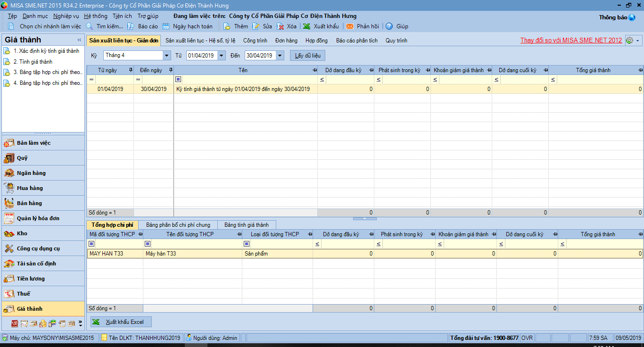Click the Ngày hạch toán calendar icon
This screenshot has width=644, height=347.
click(x=165, y=26)
